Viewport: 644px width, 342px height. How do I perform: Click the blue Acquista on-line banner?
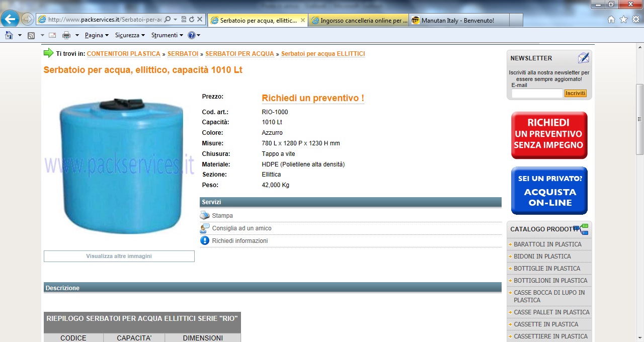[549, 191]
